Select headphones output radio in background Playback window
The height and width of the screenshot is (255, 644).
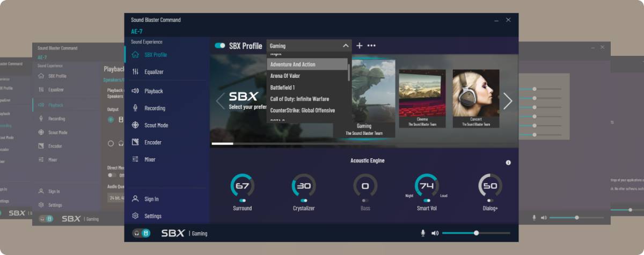[x=111, y=143]
